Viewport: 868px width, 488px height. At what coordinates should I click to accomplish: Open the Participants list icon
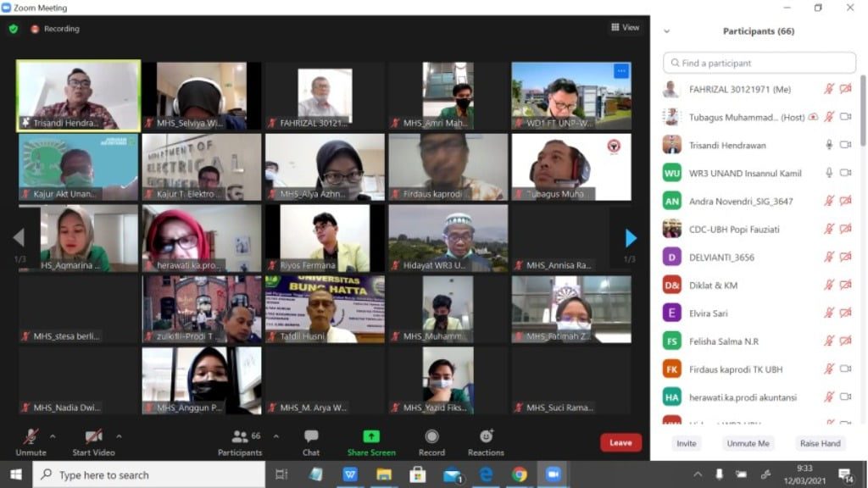click(240, 436)
